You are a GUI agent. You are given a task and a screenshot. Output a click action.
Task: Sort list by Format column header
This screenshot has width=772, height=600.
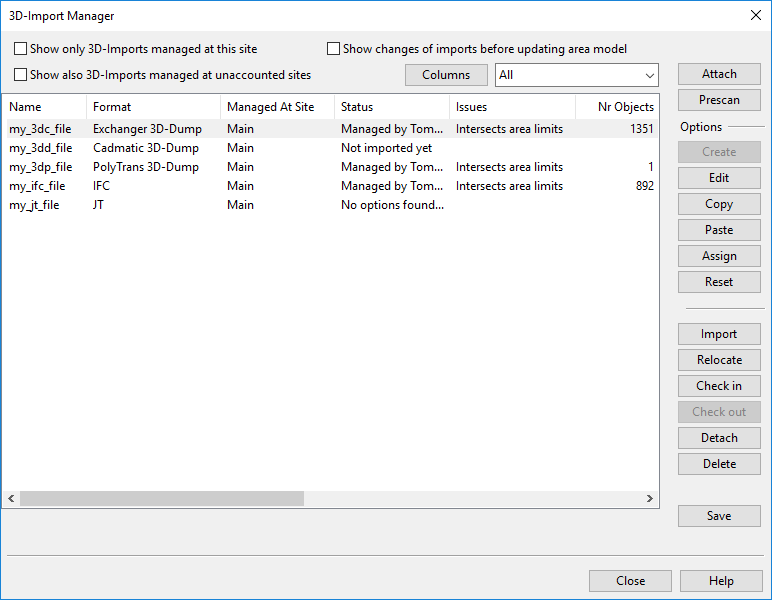112,107
